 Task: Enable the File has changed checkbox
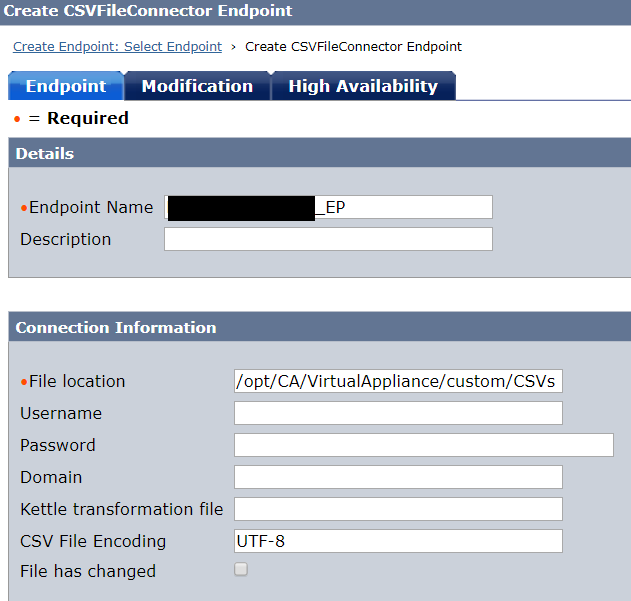(x=241, y=570)
